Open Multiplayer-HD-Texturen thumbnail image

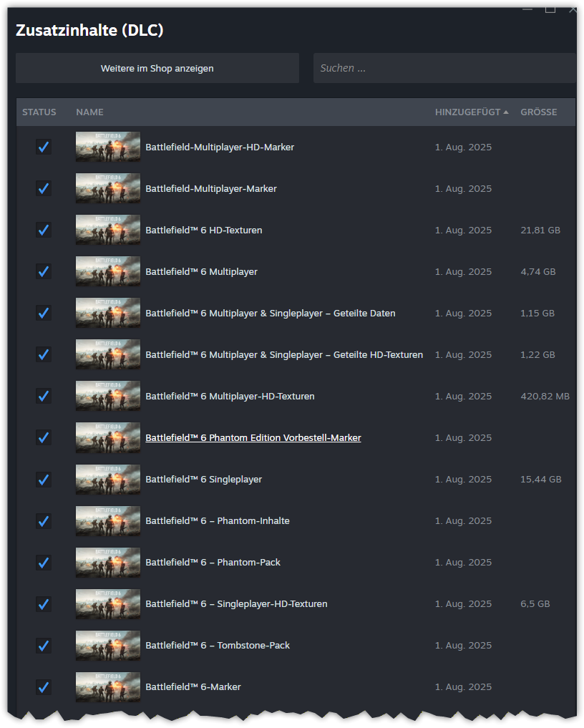(107, 396)
